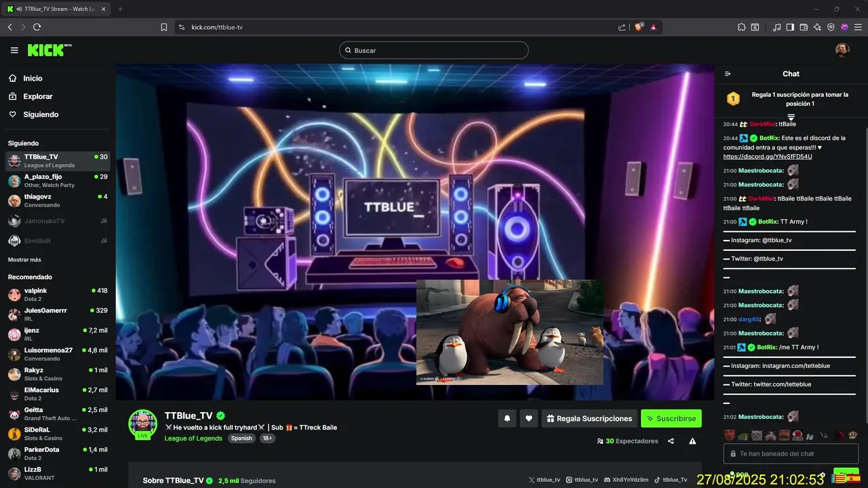Open the discord.gg link in chat
Image resolution: width=868 pixels, height=488 pixels.
[x=768, y=157]
